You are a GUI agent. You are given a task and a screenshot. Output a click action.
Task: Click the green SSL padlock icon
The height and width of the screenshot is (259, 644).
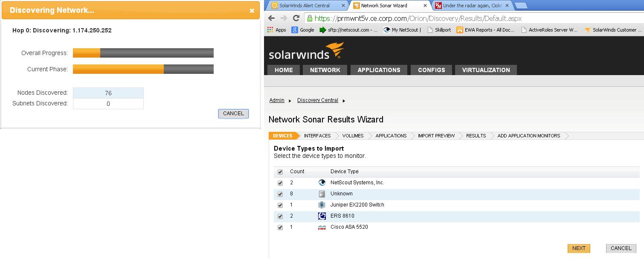pos(310,18)
